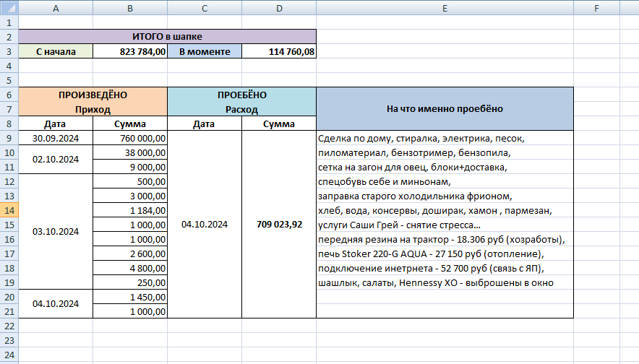This screenshot has width=639, height=364.
Task: Select row 24 header
Action: (9, 355)
